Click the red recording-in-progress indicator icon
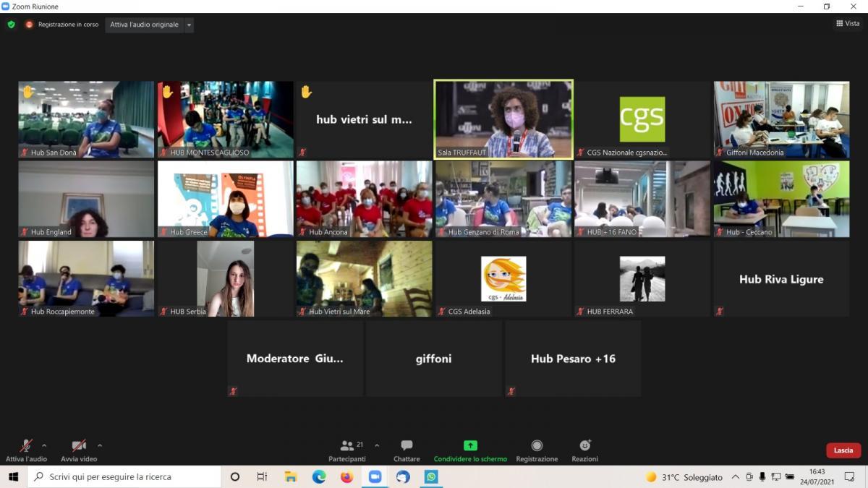The image size is (868, 488). (x=30, y=25)
